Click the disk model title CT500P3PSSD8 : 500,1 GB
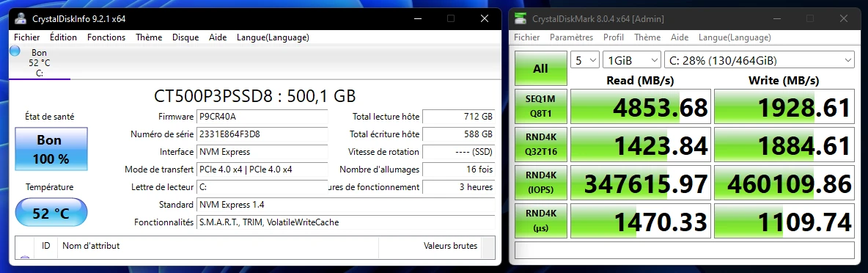 (x=254, y=96)
